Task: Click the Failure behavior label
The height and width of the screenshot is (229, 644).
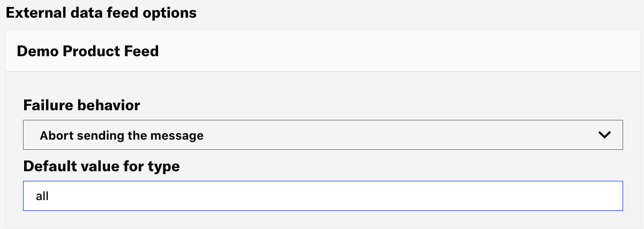Action: pyautogui.click(x=81, y=105)
